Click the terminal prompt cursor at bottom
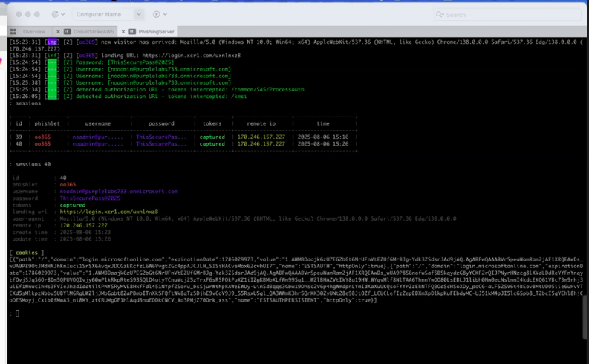Image resolution: width=589 pixels, height=364 pixels. click(x=17, y=313)
